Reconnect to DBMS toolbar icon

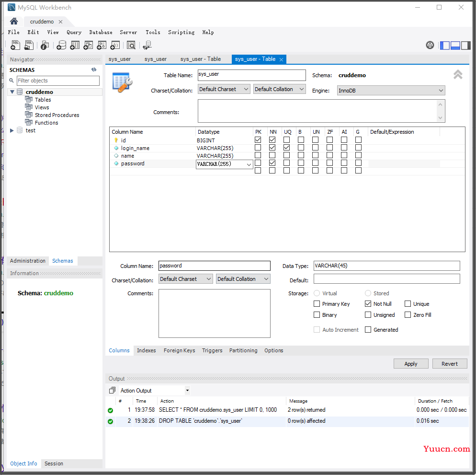[147, 45]
